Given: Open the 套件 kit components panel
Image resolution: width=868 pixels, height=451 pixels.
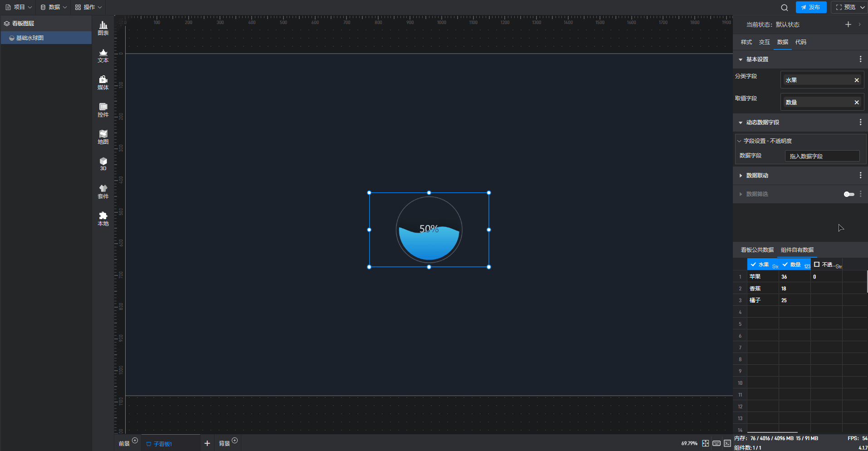Looking at the screenshot, I should 103,191.
